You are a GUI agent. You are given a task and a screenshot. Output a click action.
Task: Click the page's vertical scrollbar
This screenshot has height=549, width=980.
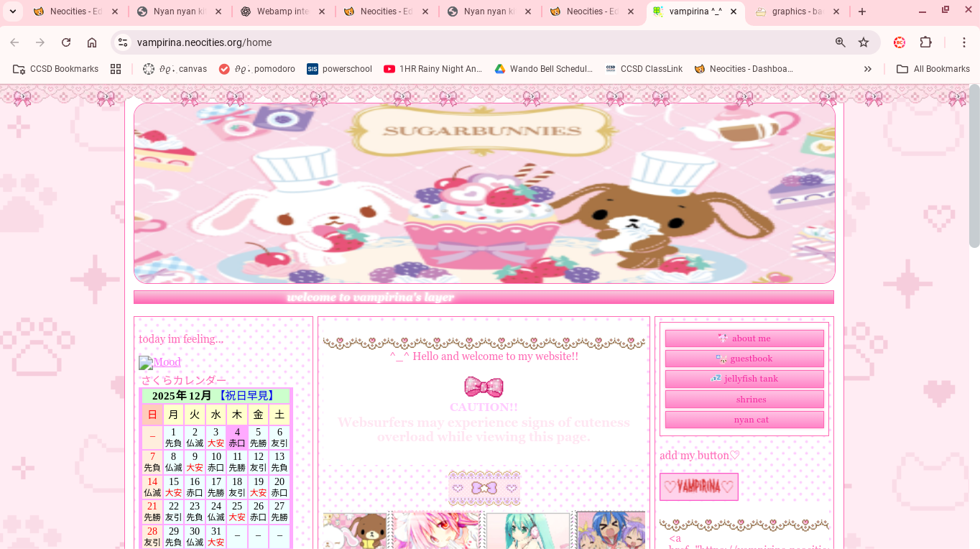(974, 165)
